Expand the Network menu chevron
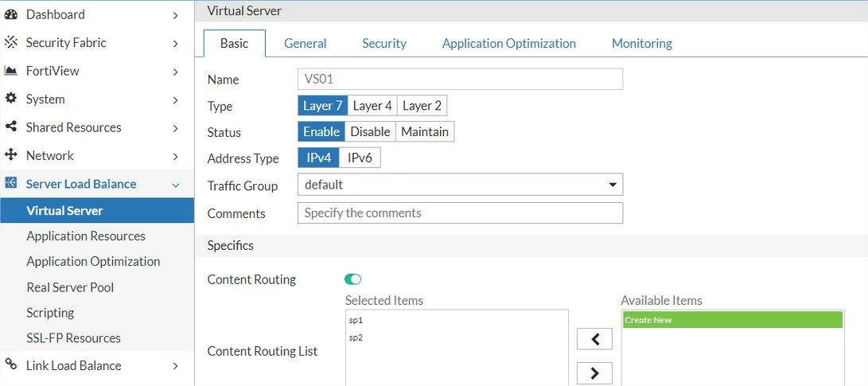The image size is (868, 386). click(176, 156)
